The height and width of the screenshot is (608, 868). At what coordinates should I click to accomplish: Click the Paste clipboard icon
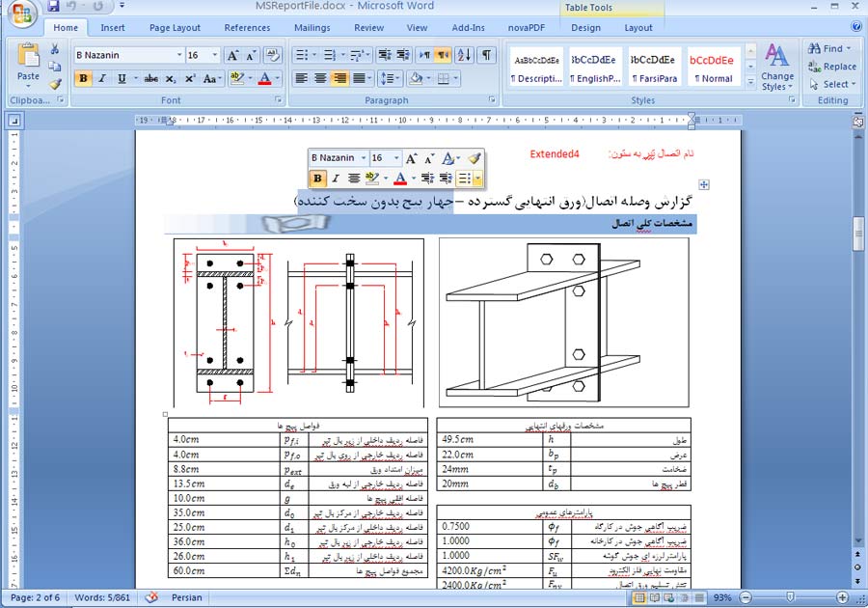(29, 61)
